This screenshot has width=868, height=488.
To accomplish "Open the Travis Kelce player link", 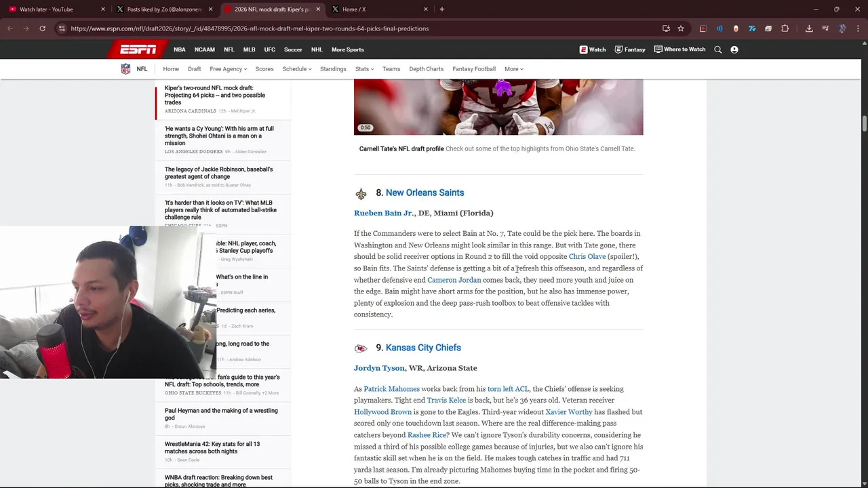I will coord(446,401).
